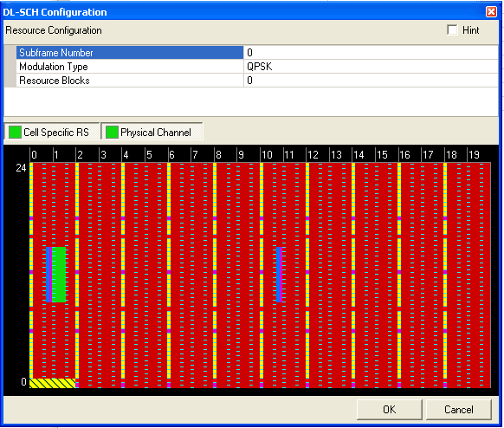
Task: Click the Resource Blocks value field
Action: pos(371,81)
